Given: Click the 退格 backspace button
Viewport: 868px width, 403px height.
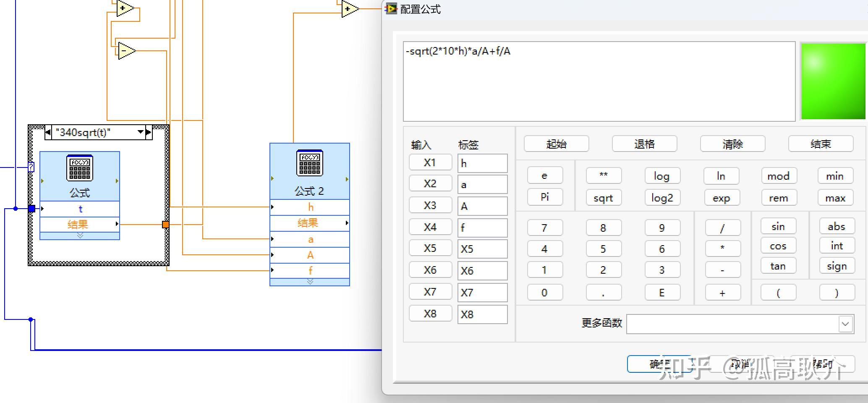Looking at the screenshot, I should [644, 144].
